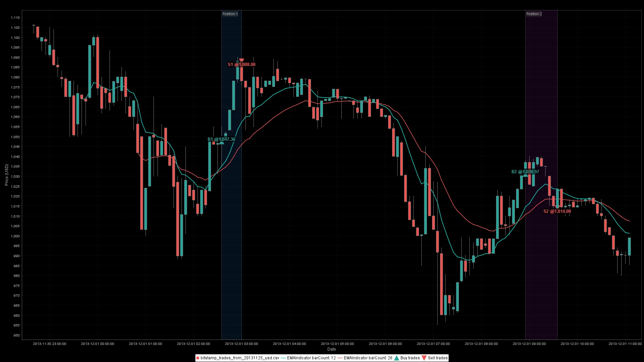Click the S2 @1,014.00 sell annotation
Image resolution: width=644 pixels, height=362 pixels.
[x=557, y=212]
